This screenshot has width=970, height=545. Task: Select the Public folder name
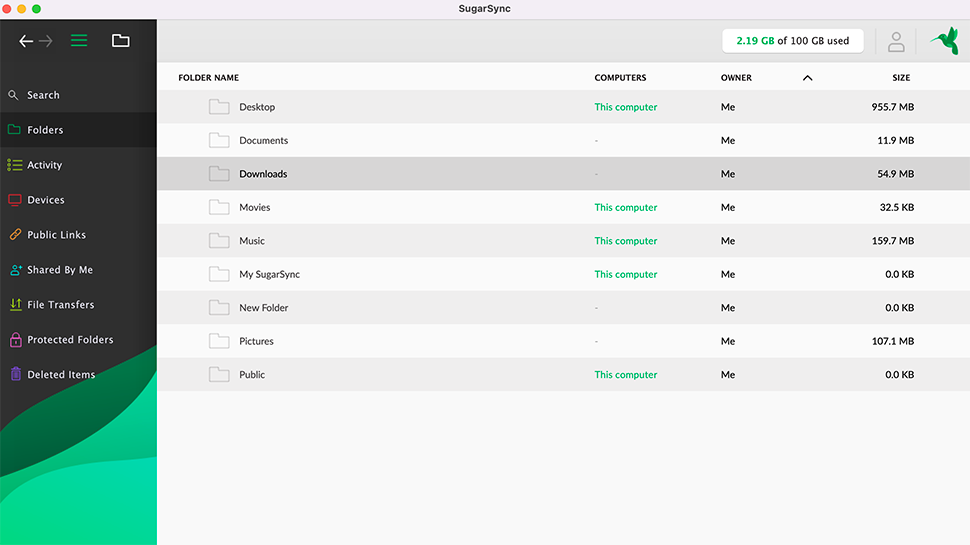[252, 374]
